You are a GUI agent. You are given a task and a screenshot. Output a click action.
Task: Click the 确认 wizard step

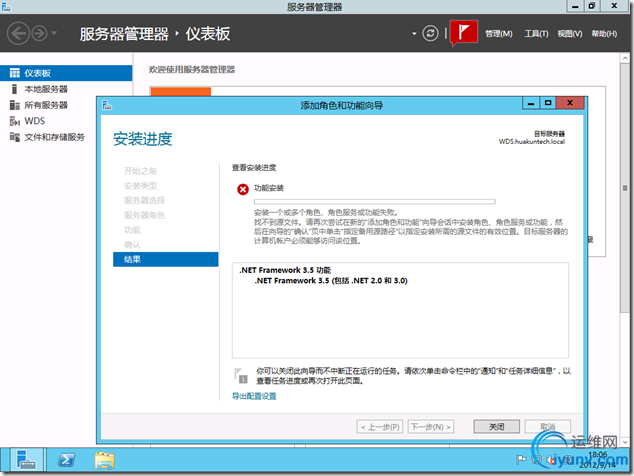(x=132, y=245)
